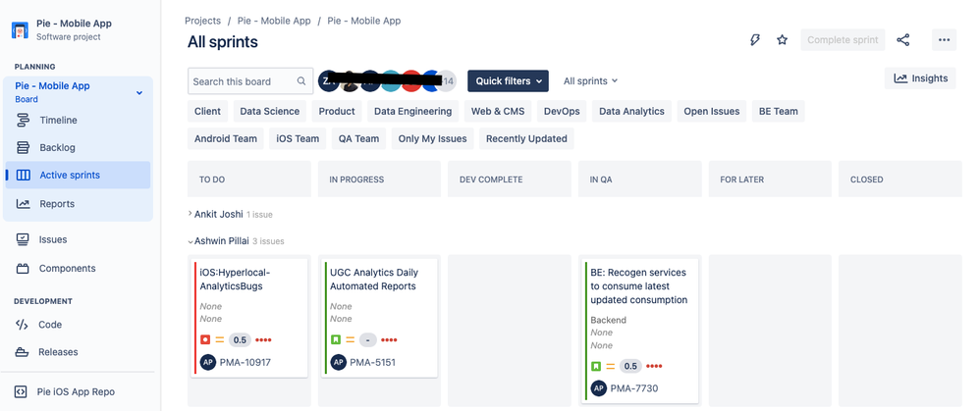
Task: Toggle the DevOps quick filter
Action: click(562, 111)
